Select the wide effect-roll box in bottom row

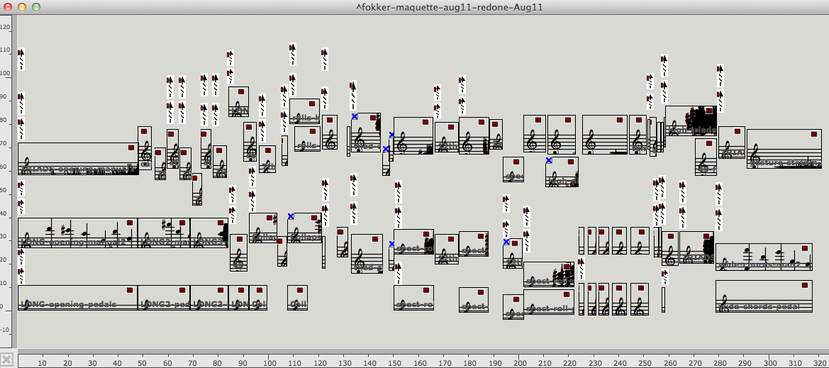[x=549, y=302]
